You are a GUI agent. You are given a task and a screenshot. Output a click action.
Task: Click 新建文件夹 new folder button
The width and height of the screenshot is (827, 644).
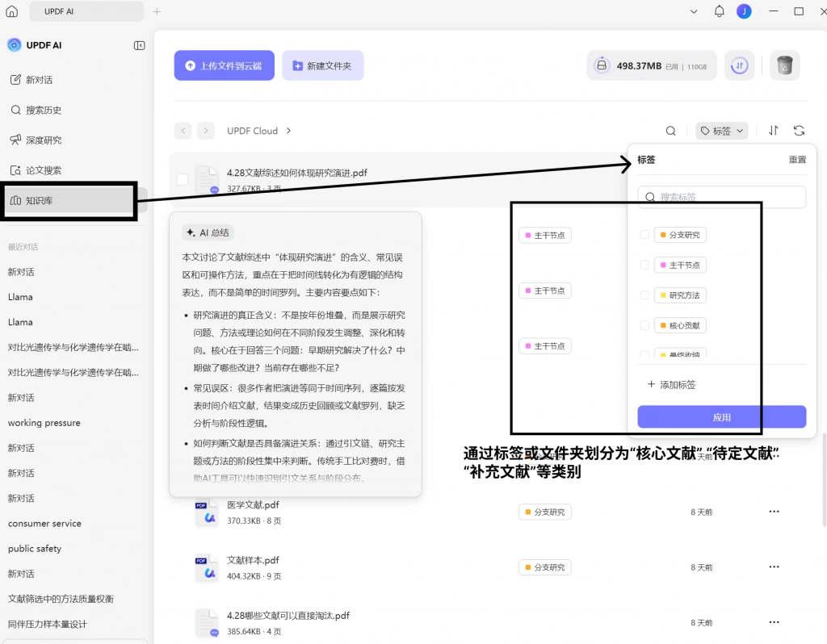(323, 66)
